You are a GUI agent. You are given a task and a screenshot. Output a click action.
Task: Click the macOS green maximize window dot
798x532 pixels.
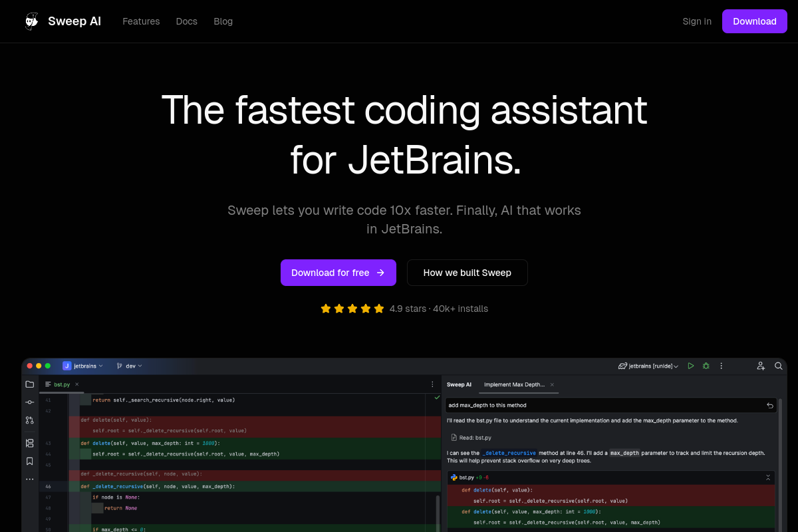pyautogui.click(x=47, y=366)
